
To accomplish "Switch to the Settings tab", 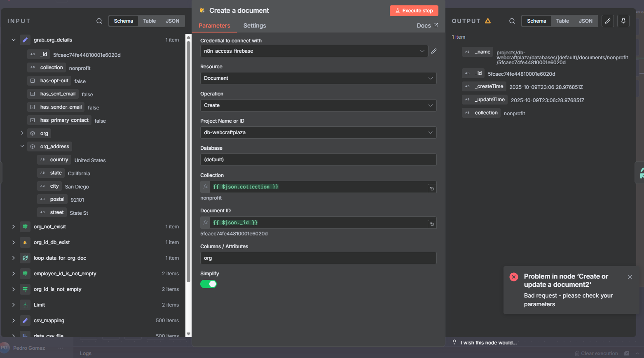I will [x=255, y=26].
